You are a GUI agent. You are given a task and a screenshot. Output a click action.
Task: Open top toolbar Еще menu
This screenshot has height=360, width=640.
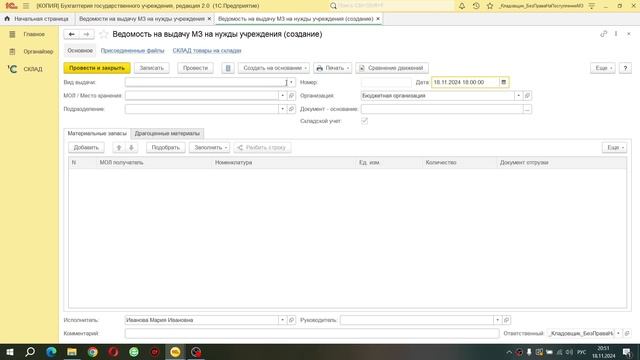pyautogui.click(x=603, y=68)
